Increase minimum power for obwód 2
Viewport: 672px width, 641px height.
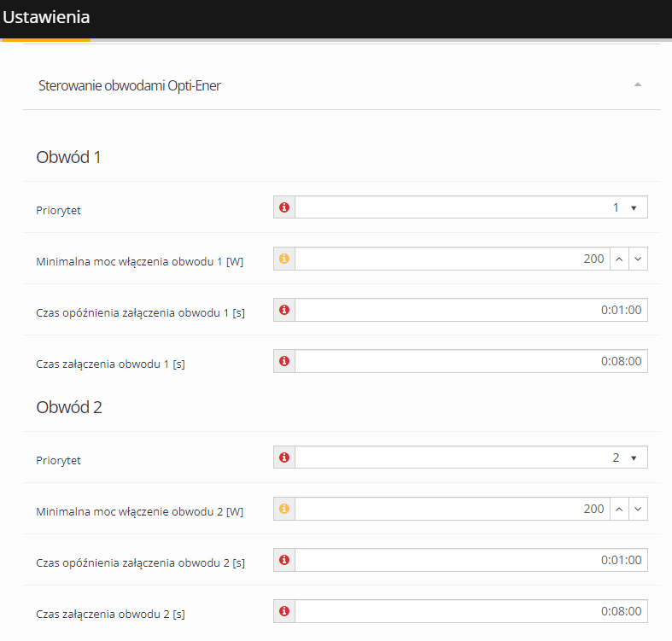[619, 509]
